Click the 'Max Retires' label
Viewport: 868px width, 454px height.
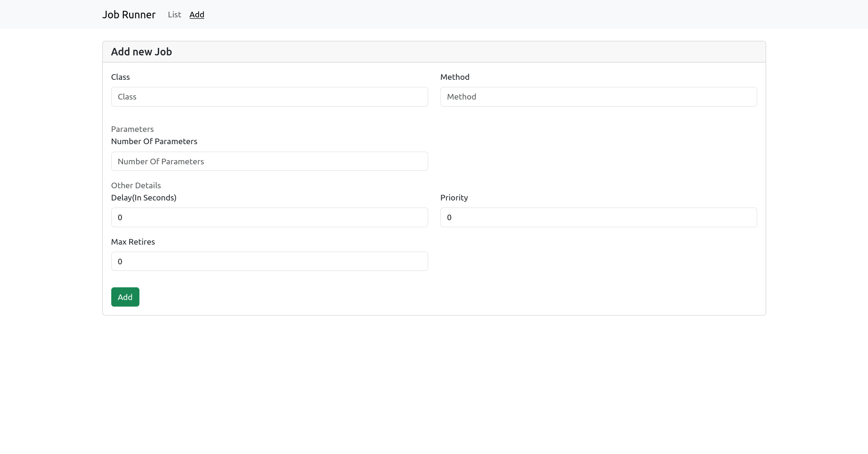133,242
